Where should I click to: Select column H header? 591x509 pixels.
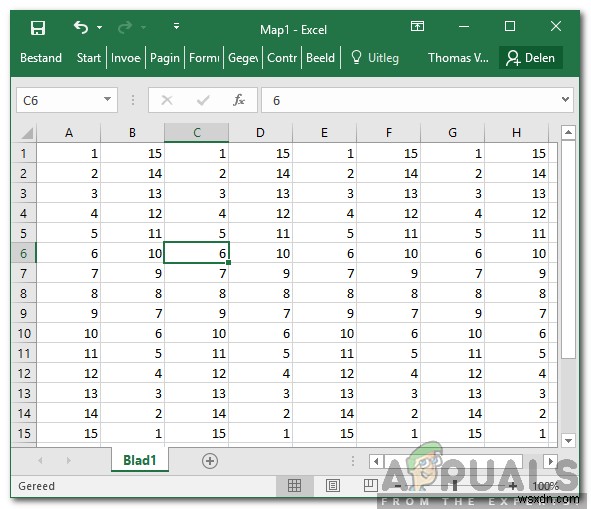[x=516, y=133]
